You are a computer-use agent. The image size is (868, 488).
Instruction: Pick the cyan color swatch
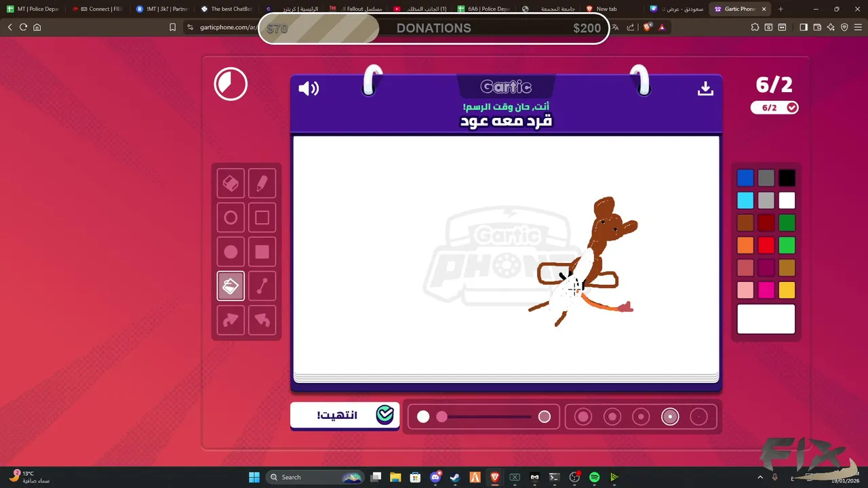(x=745, y=200)
